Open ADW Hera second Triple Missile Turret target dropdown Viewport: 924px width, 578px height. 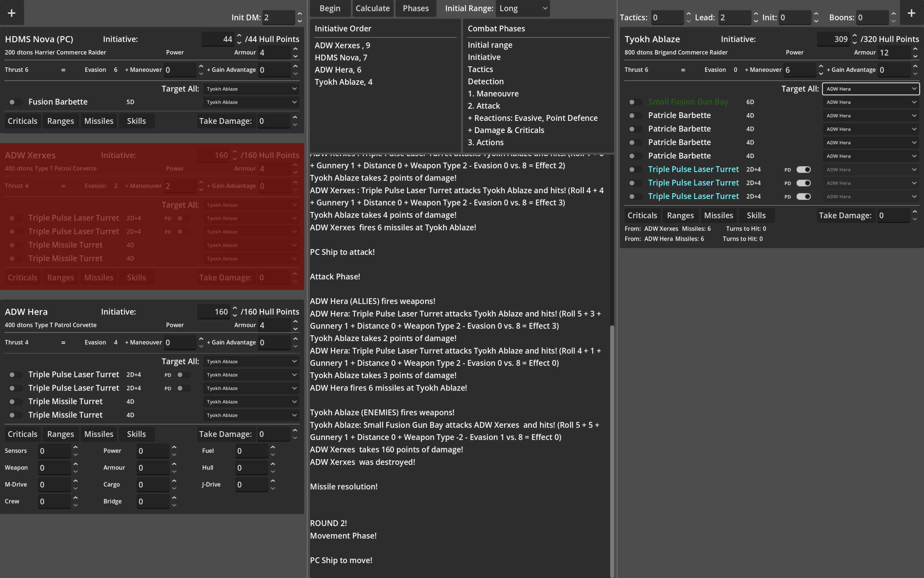251,415
